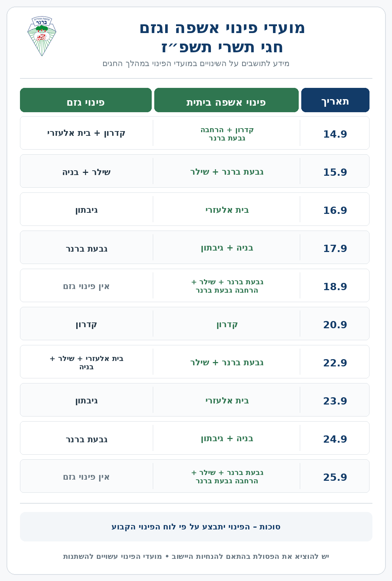Click the footer disposal instructions text

196,556
